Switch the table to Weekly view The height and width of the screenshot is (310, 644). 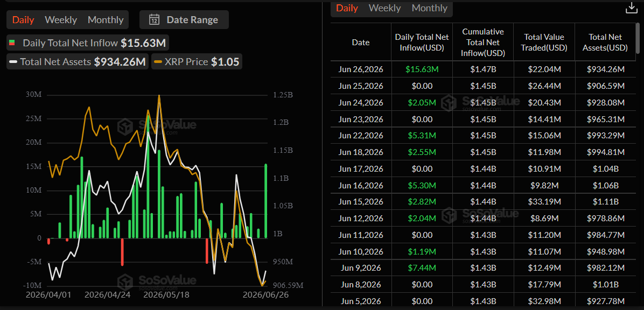pos(385,8)
